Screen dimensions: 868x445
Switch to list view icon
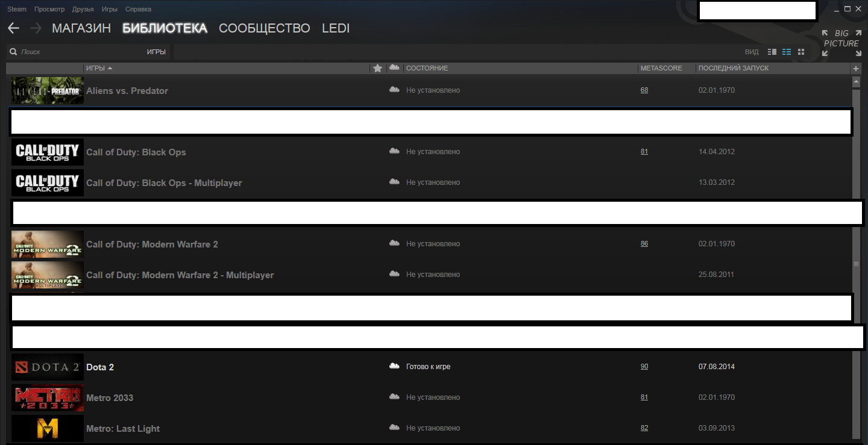[787, 52]
